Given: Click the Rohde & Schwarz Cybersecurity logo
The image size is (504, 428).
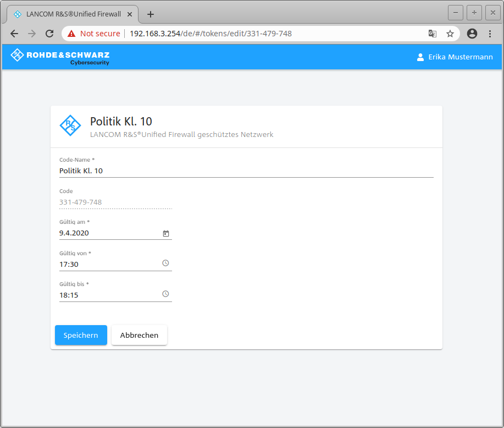Looking at the screenshot, I should [60, 57].
